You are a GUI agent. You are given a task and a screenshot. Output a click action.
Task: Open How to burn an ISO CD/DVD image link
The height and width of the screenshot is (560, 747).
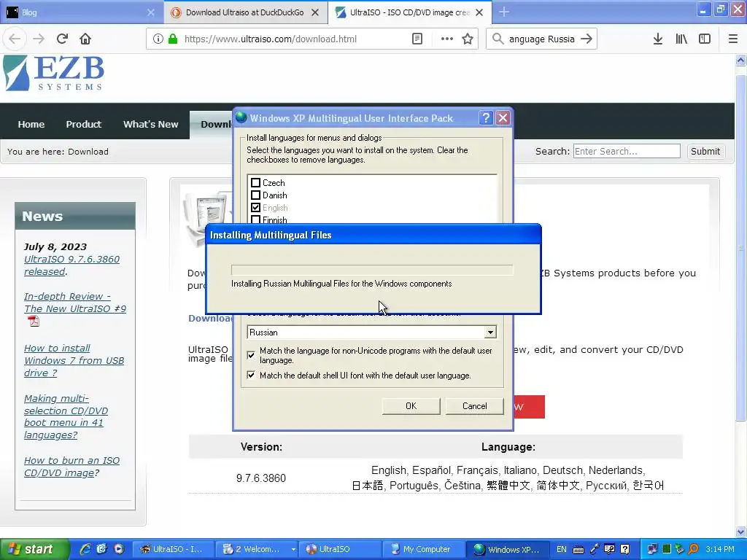(x=71, y=467)
